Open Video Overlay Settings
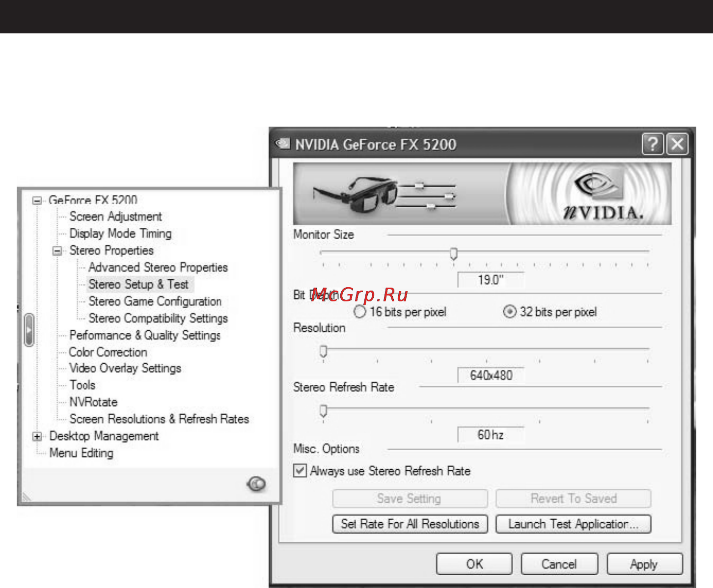The width and height of the screenshot is (713, 588). (x=125, y=368)
